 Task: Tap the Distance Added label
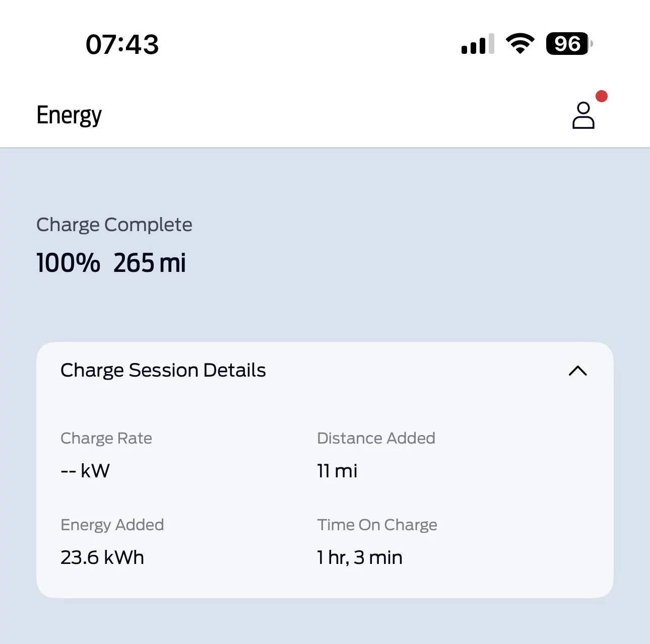coord(376,438)
